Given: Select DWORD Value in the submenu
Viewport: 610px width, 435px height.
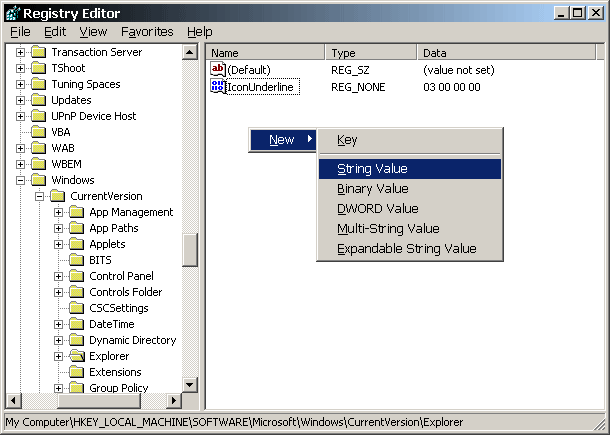Looking at the screenshot, I should click(377, 209).
